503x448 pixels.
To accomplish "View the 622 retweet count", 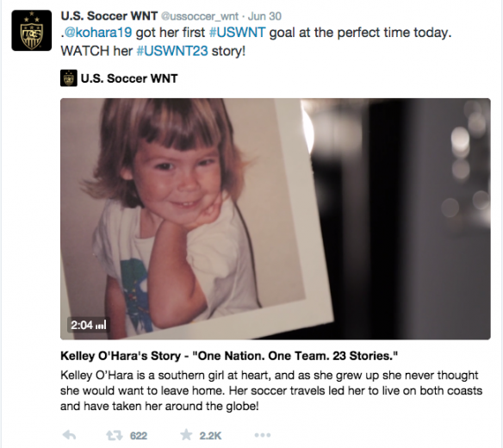I will tap(139, 436).
